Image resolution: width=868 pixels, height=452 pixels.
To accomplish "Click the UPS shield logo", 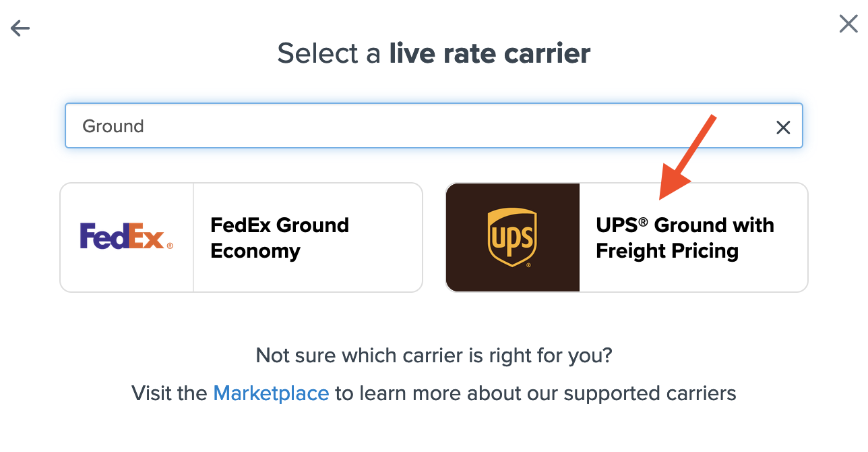I will (x=512, y=237).
